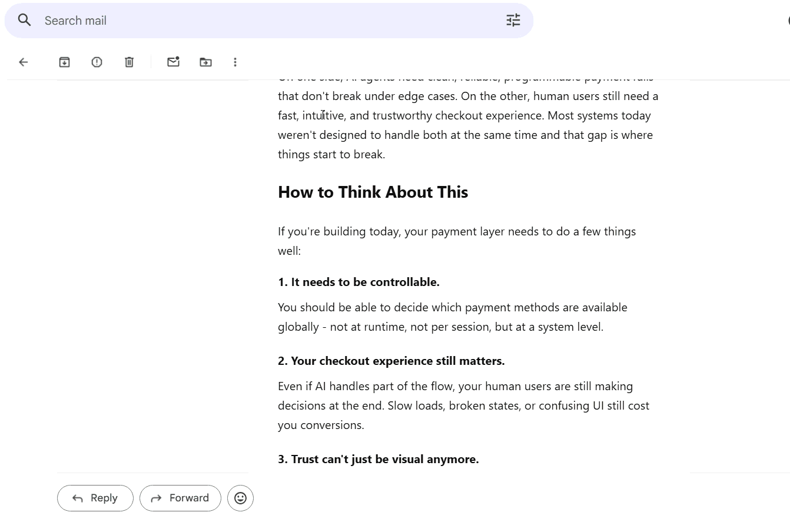This screenshot has height=532, width=790.
Task: Add an emoji reaction
Action: click(x=240, y=498)
